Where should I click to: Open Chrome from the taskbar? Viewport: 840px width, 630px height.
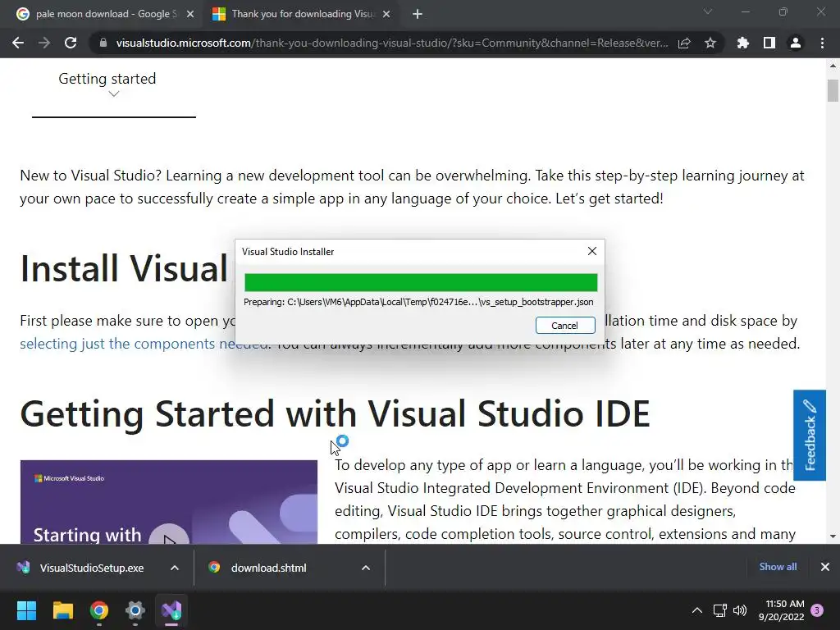(99, 610)
